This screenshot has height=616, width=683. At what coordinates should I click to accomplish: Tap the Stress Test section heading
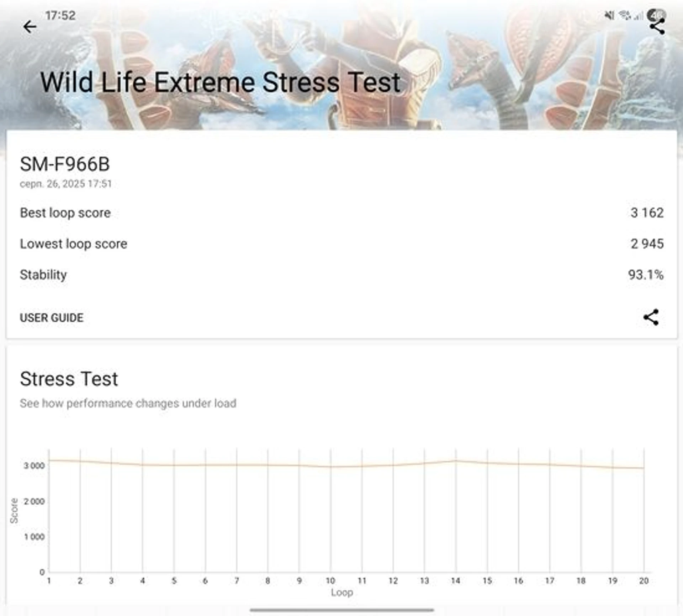69,379
